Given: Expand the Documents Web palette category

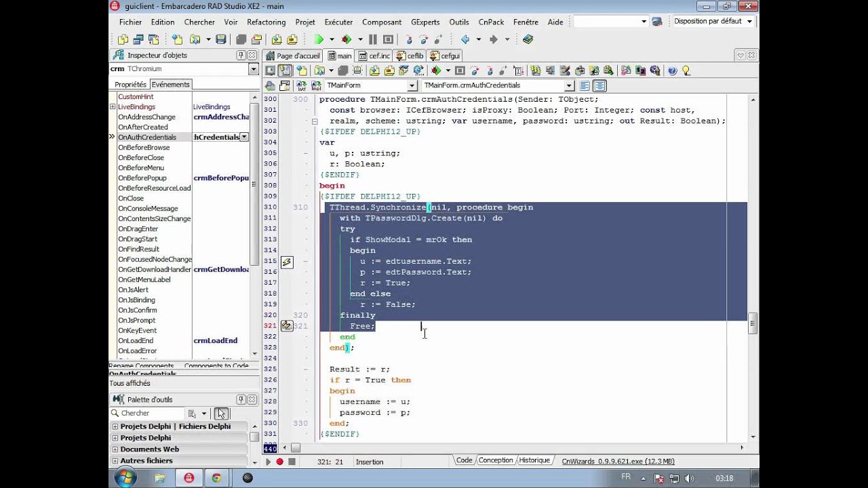Looking at the screenshot, I should [x=115, y=449].
